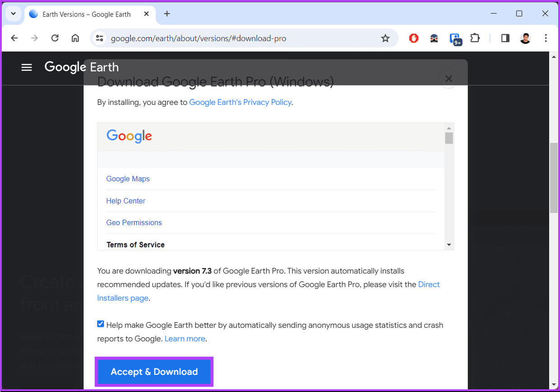
Task: Go back to the previous page
Action: click(x=14, y=38)
